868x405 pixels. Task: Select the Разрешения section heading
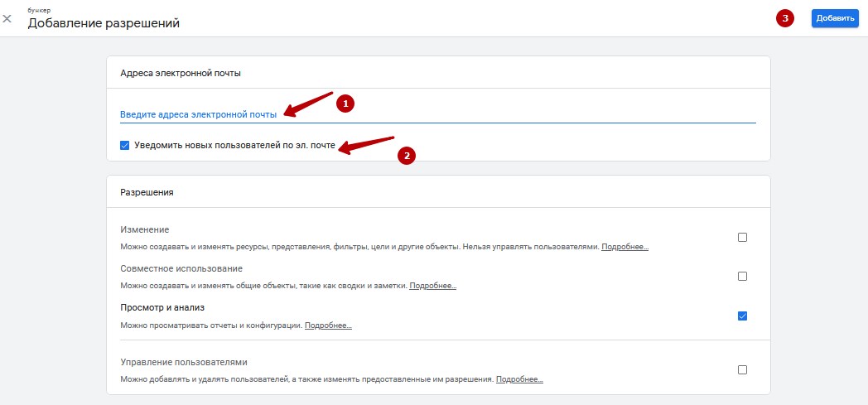147,192
